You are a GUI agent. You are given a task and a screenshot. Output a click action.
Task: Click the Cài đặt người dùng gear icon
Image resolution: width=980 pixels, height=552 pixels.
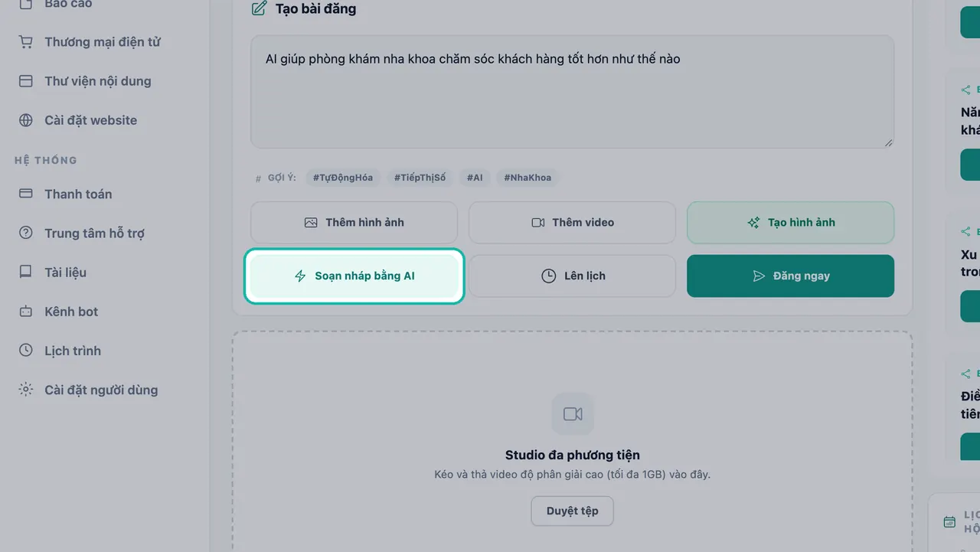(26, 390)
